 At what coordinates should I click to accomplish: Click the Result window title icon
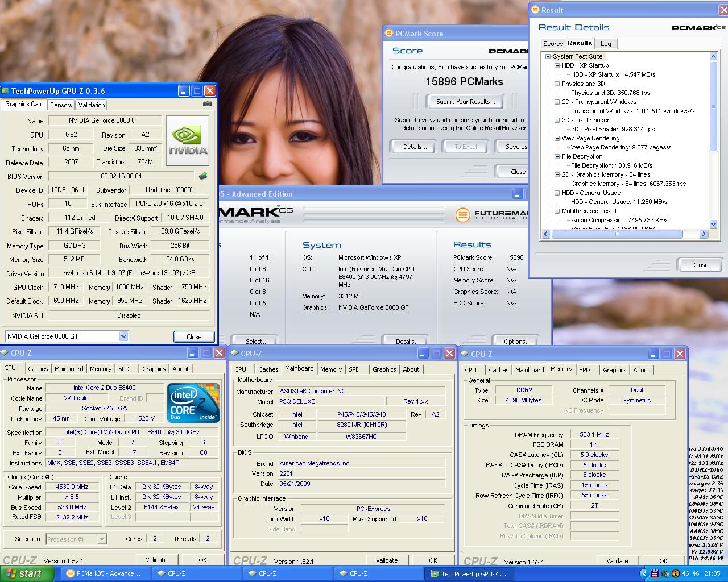tap(535, 10)
